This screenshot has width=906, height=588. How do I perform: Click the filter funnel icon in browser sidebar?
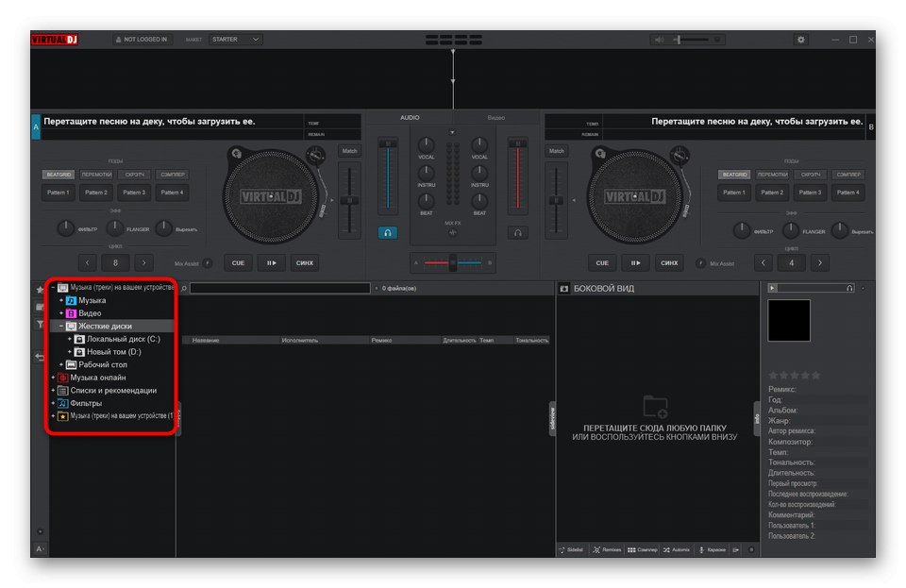pyautogui.click(x=40, y=325)
